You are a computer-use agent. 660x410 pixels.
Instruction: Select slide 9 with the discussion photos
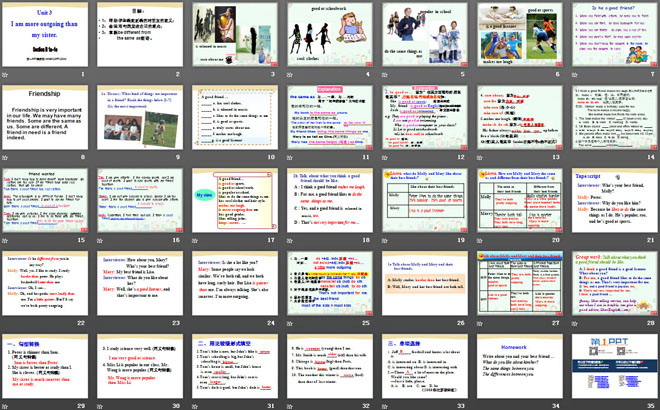click(x=140, y=117)
